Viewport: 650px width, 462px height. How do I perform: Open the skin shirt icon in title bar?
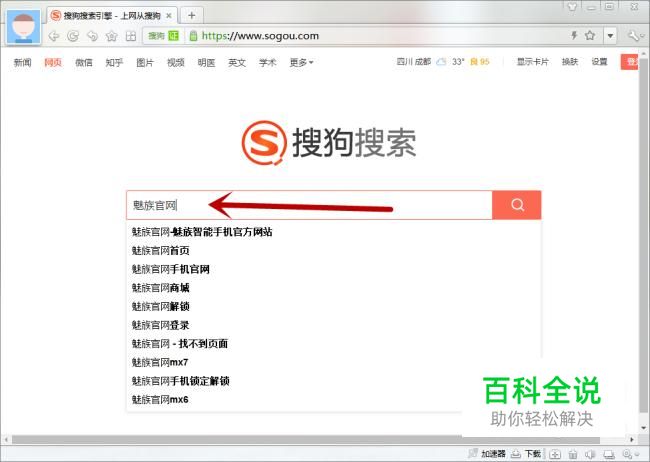coord(572,7)
